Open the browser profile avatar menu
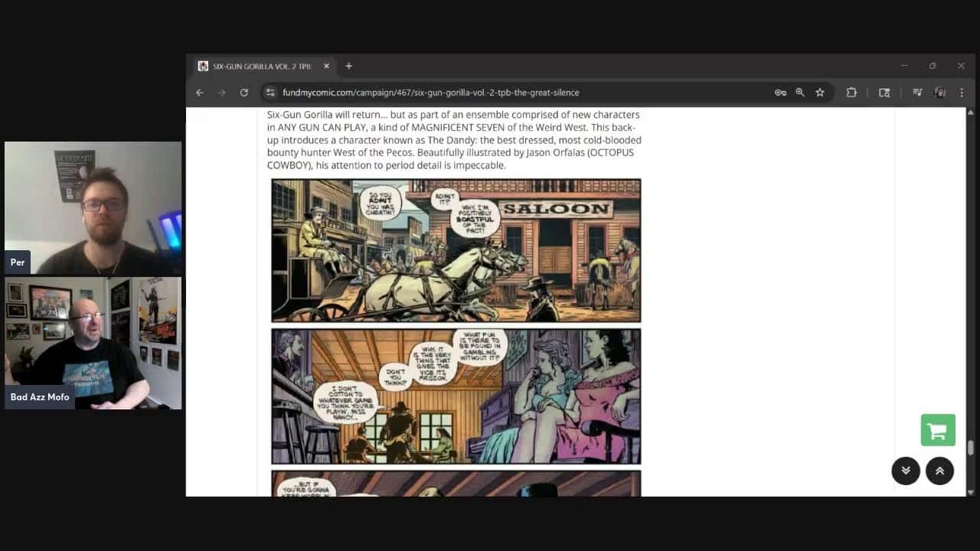The height and width of the screenshot is (551, 980). (x=939, y=93)
